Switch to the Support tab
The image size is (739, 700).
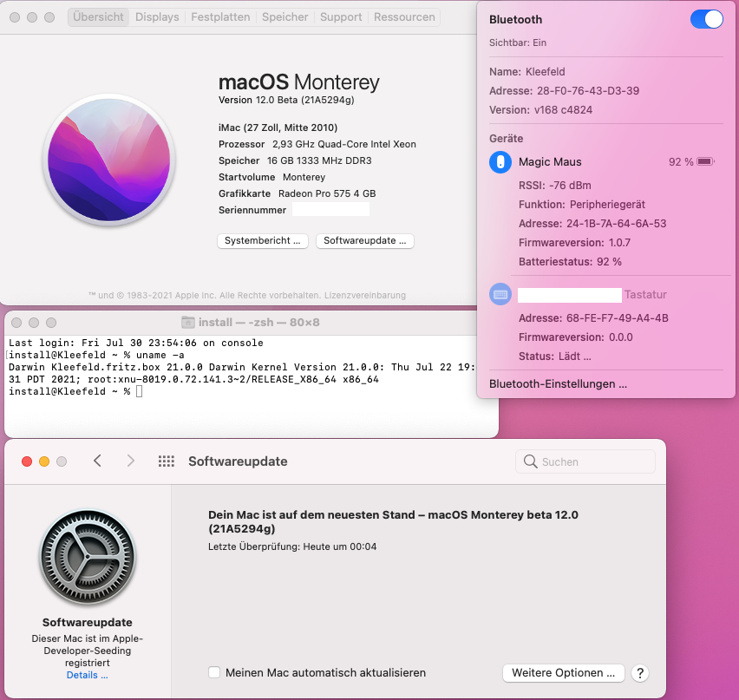341,17
